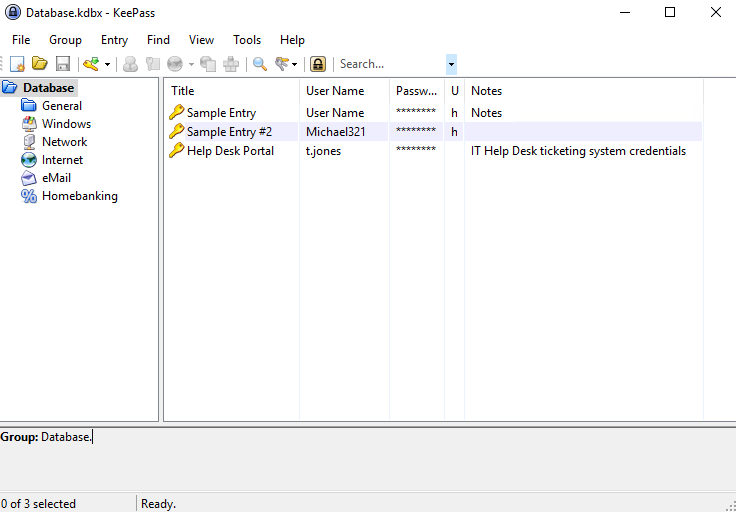Sort by the User Name column header
The image size is (736, 512).
(x=345, y=91)
